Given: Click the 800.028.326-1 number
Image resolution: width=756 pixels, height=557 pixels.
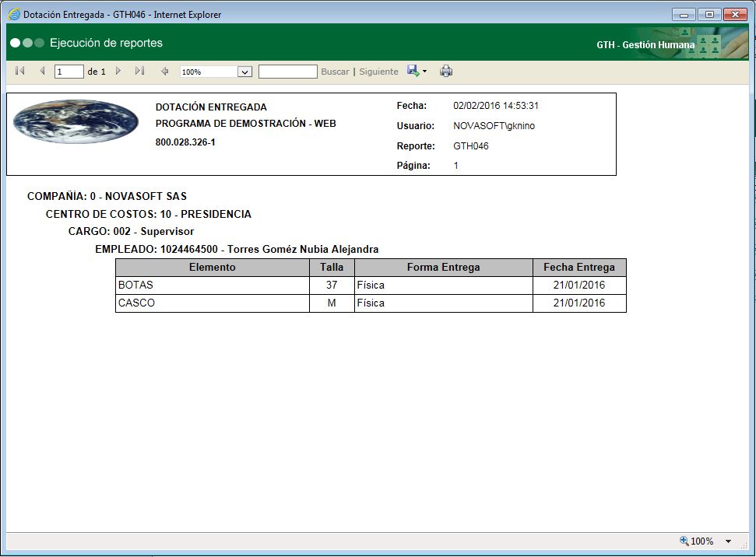Looking at the screenshot, I should [x=185, y=142].
